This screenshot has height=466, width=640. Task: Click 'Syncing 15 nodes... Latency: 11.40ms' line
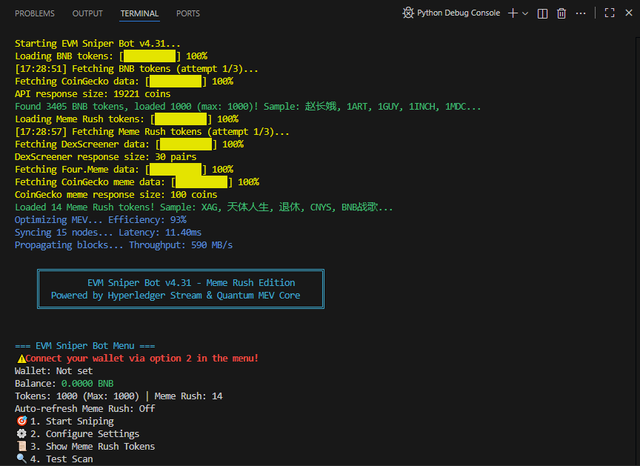[108, 233]
